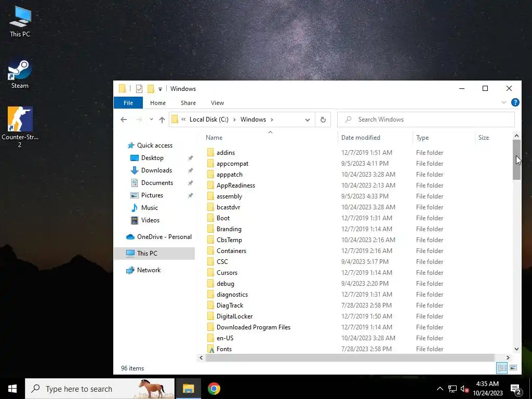
Task: Open the blue Help icon
Action: coord(515,102)
